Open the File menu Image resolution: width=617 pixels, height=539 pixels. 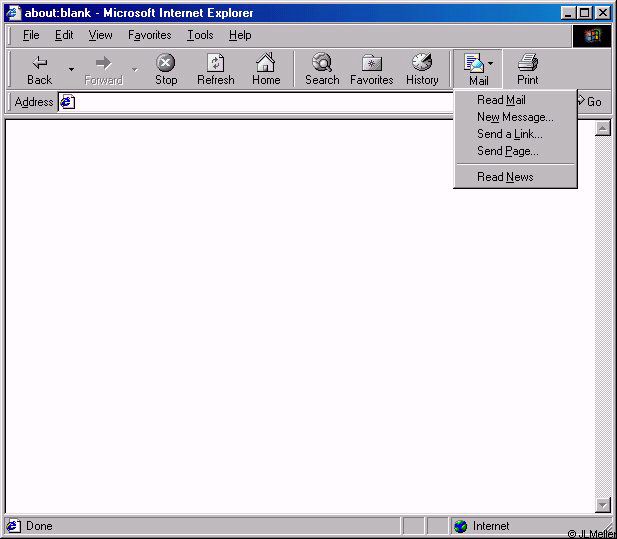click(31, 35)
